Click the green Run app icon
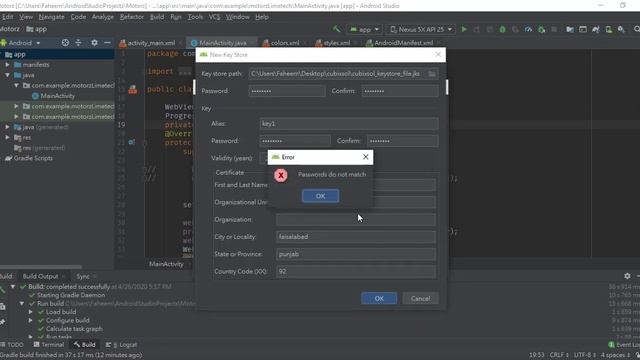 464,29
